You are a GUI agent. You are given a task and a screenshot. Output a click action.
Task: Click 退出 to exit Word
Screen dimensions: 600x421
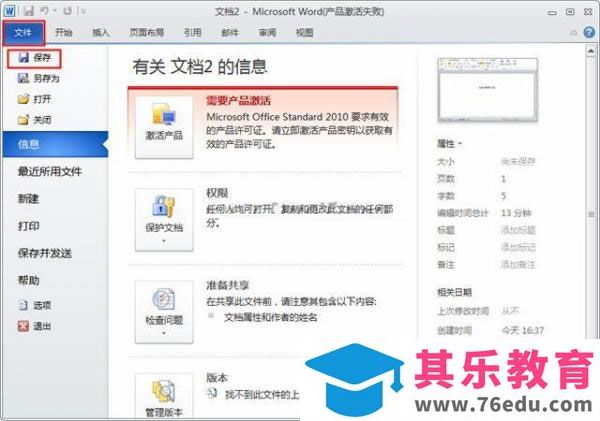click(x=34, y=326)
